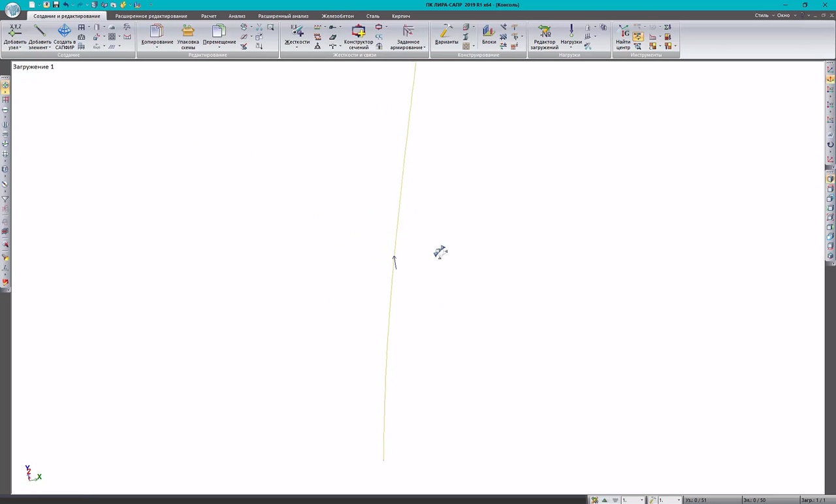This screenshot has height=504, width=836.
Task: Open Редактор загружений
Action: point(544,31)
